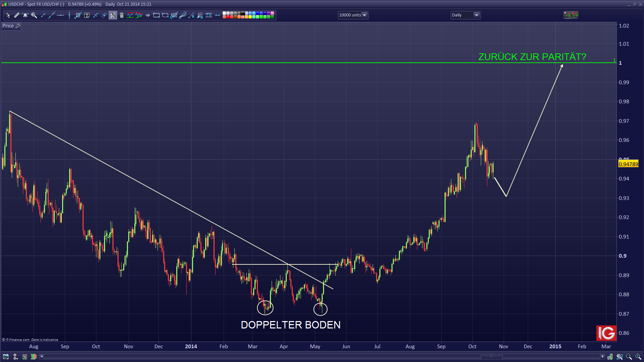
Task: Choose the ruler measurement tool
Action: click(16, 15)
